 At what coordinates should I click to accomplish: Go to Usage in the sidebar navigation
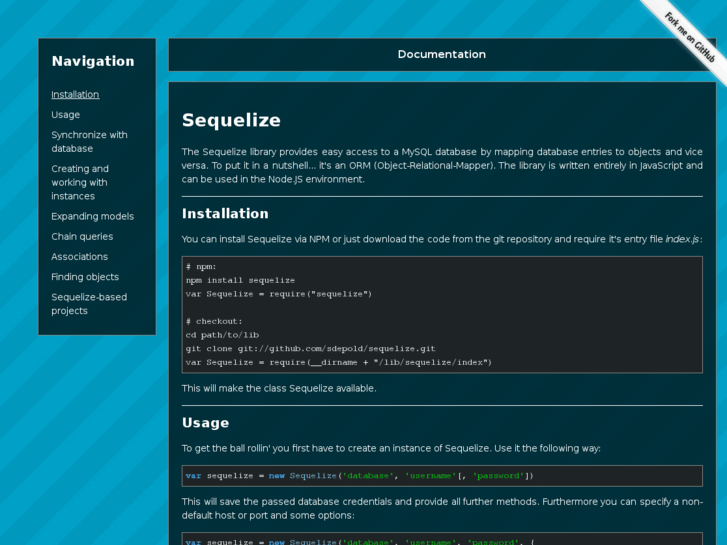[x=66, y=115]
